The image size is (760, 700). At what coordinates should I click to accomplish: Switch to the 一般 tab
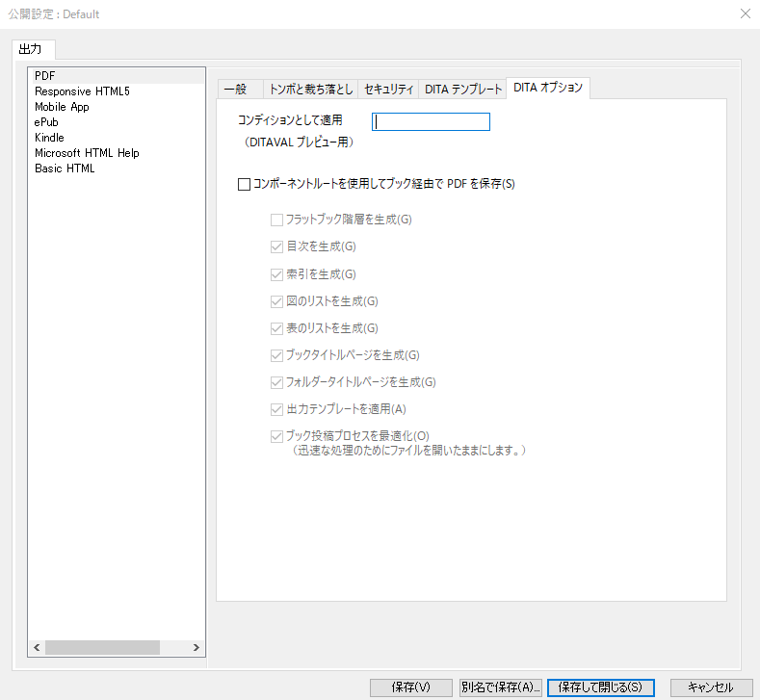pos(236,89)
